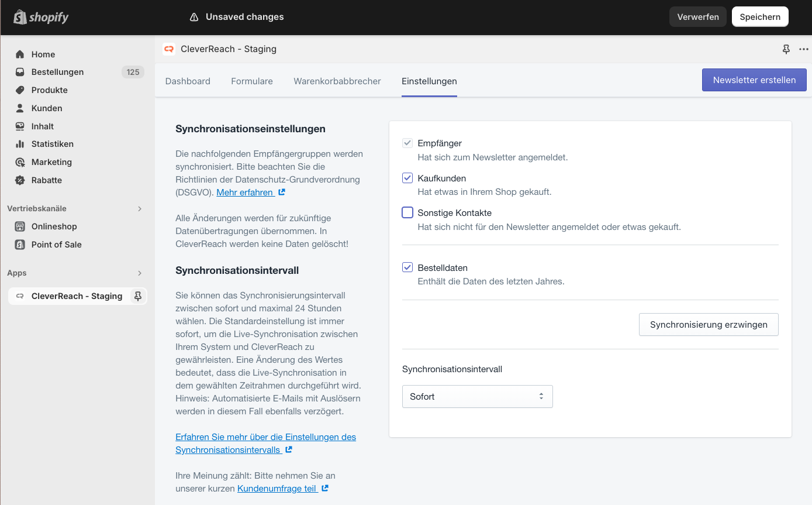Image resolution: width=812 pixels, height=505 pixels.
Task: Click the Marketing target icon
Action: click(x=20, y=162)
